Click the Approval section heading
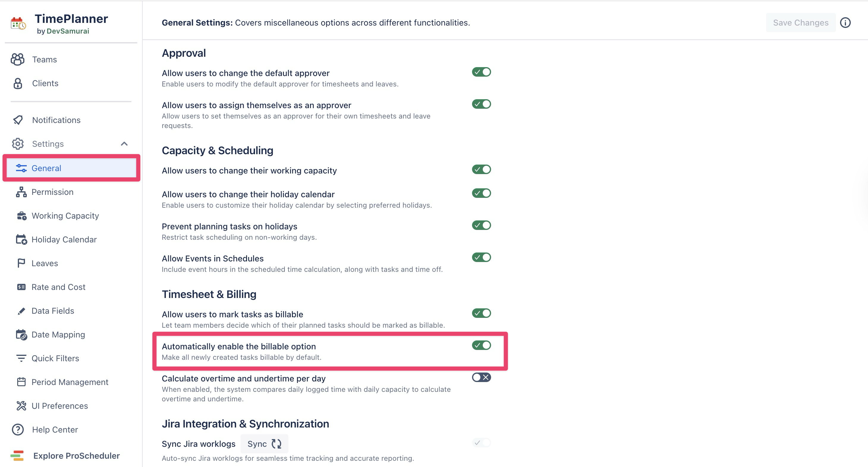Image resolution: width=868 pixels, height=467 pixels. [x=184, y=53]
